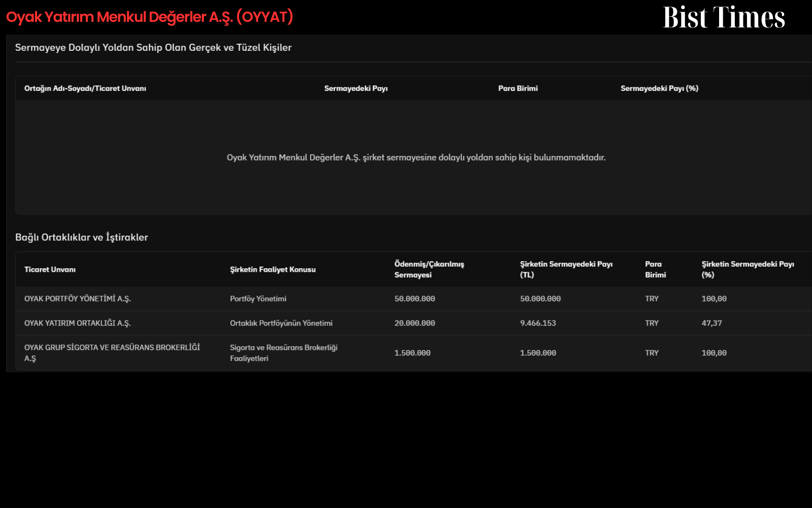812x508 pixels.
Task: Click 'Portföy Yönetimi' activity cell
Action: coord(258,299)
